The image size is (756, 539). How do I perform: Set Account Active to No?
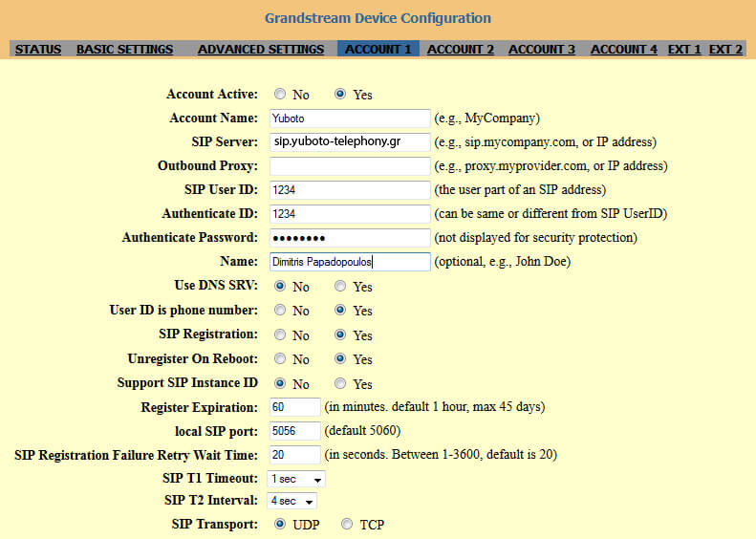[x=280, y=95]
